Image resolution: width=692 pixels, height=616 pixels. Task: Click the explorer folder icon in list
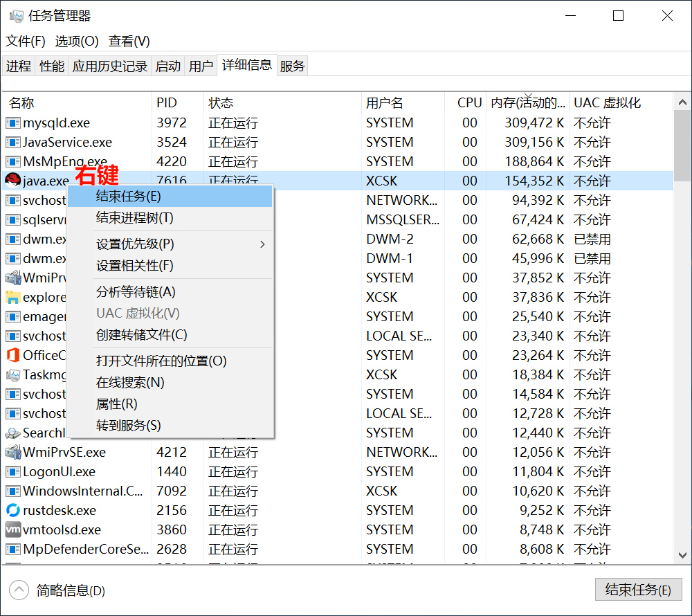coord(12,297)
